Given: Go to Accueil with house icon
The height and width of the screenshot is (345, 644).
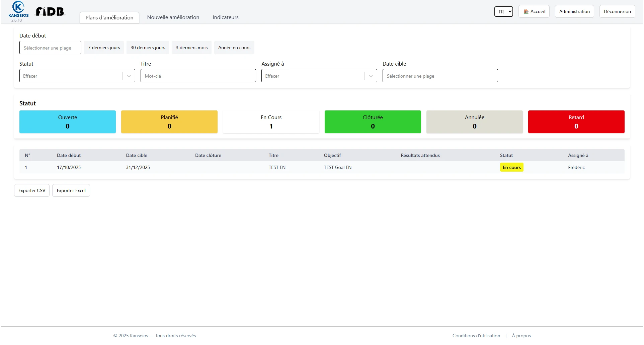Looking at the screenshot, I should coord(534,11).
